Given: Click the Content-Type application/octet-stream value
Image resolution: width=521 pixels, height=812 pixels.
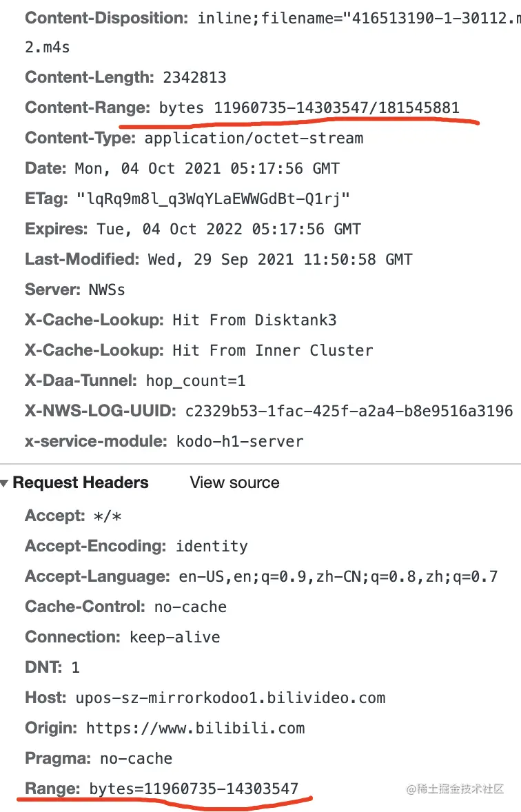Looking at the screenshot, I should click(254, 139).
